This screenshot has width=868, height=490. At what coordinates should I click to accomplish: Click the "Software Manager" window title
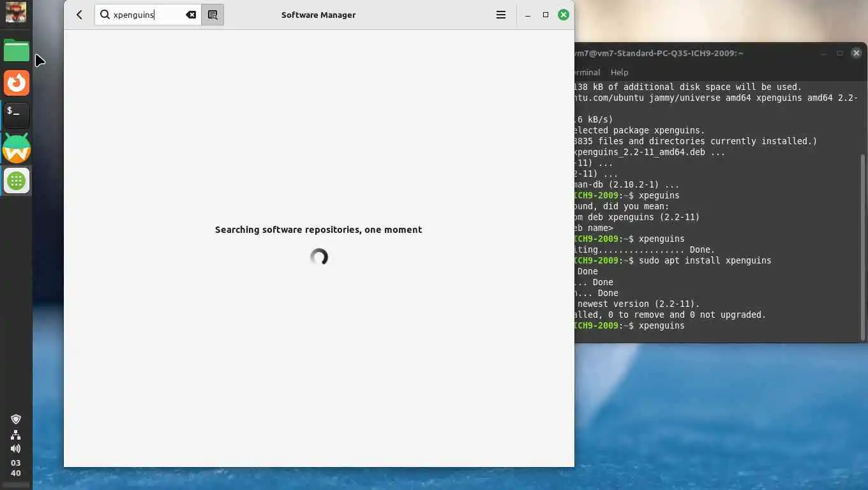coord(318,15)
